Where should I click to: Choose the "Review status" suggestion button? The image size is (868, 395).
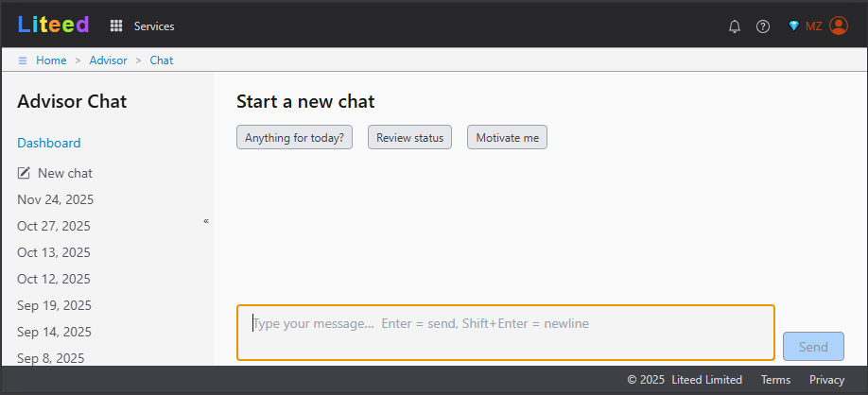[x=409, y=137]
